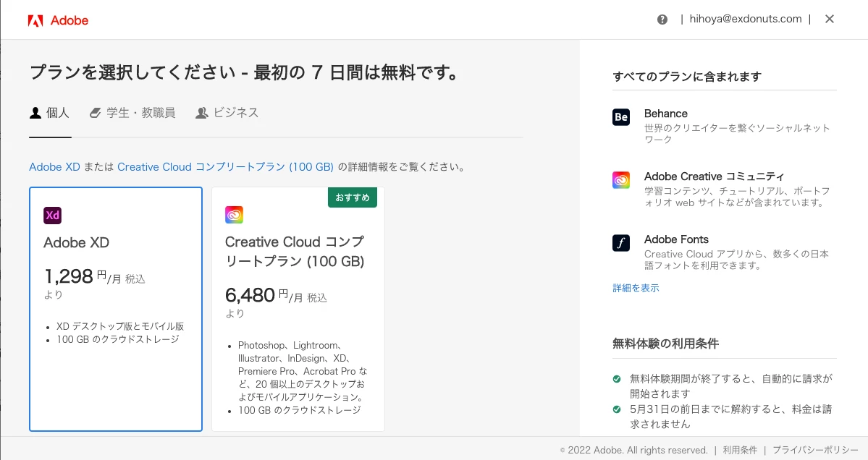The width and height of the screenshot is (868, 460).
Task: Switch to the ビジネス tab
Action: click(227, 113)
